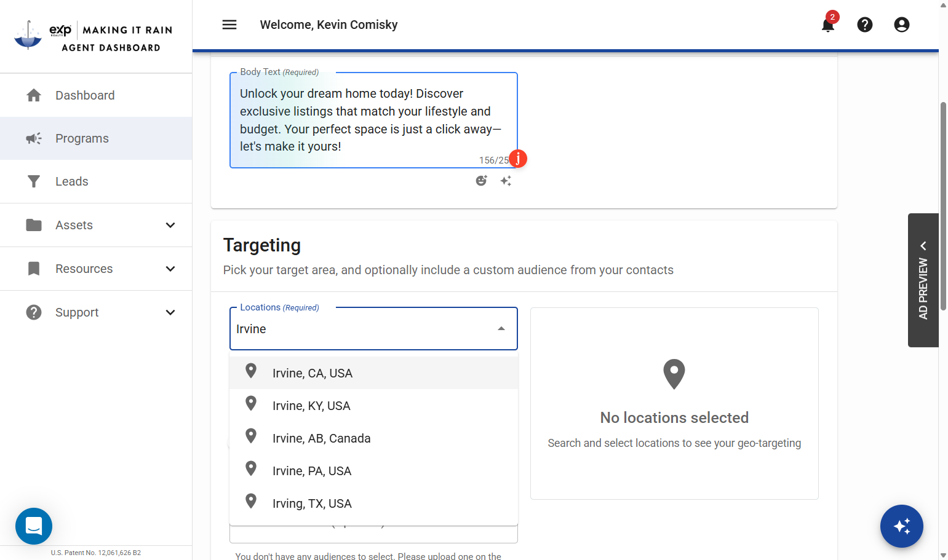
Task: Open Resources section in sidebar
Action: 96,269
